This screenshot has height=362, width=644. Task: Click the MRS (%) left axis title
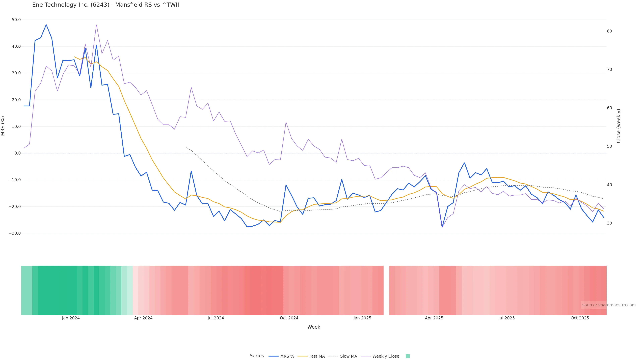coord(3,126)
